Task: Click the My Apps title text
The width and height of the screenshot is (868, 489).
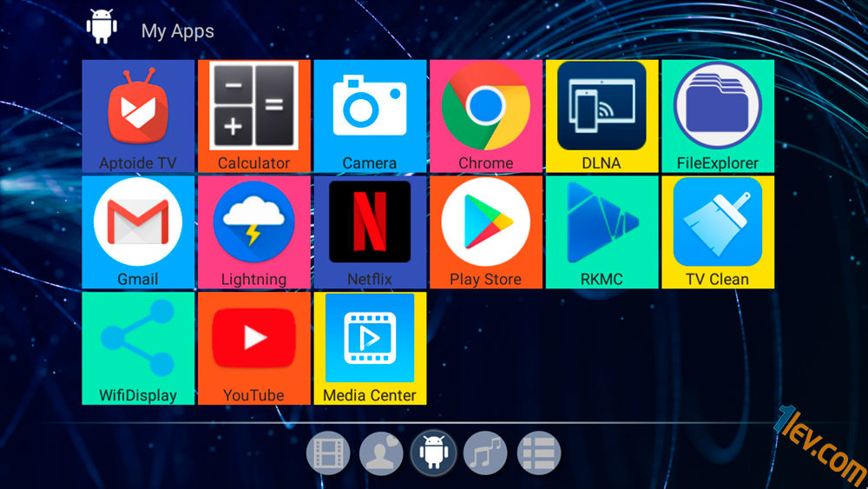Action: (178, 31)
